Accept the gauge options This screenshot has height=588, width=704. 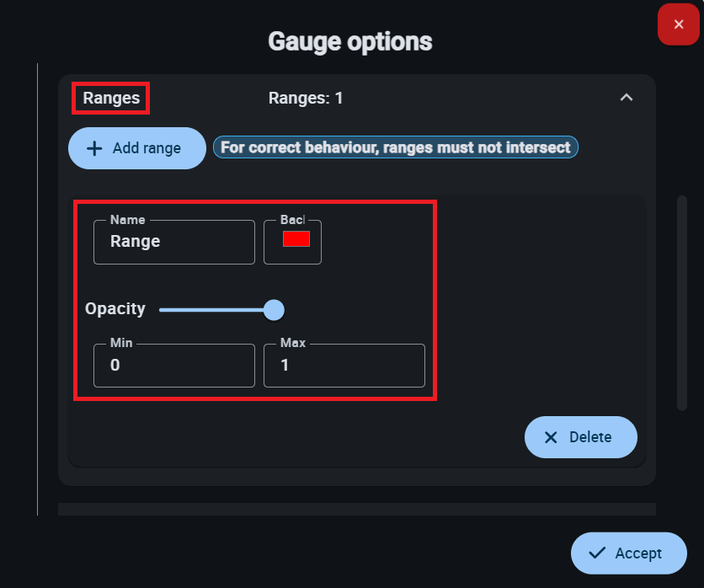click(x=628, y=553)
